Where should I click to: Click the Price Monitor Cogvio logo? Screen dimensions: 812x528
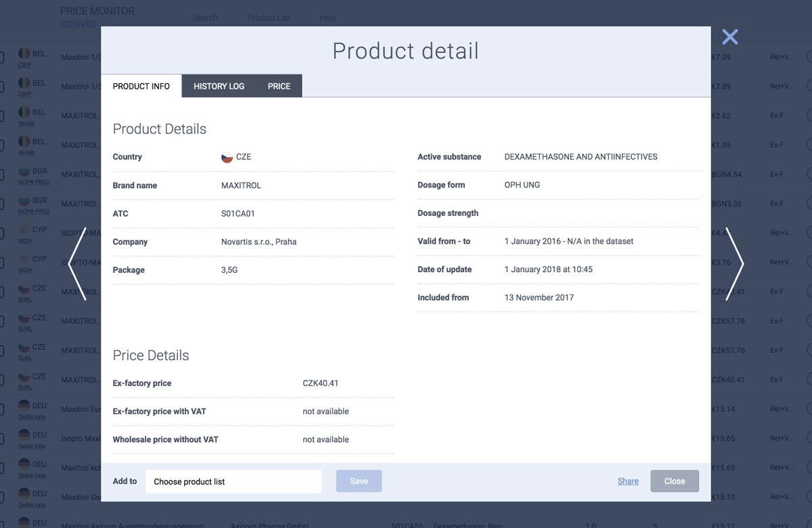pyautogui.click(x=97, y=17)
